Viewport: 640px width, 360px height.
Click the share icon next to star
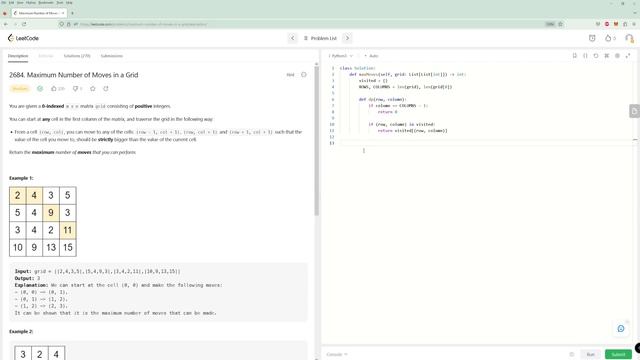click(106, 89)
